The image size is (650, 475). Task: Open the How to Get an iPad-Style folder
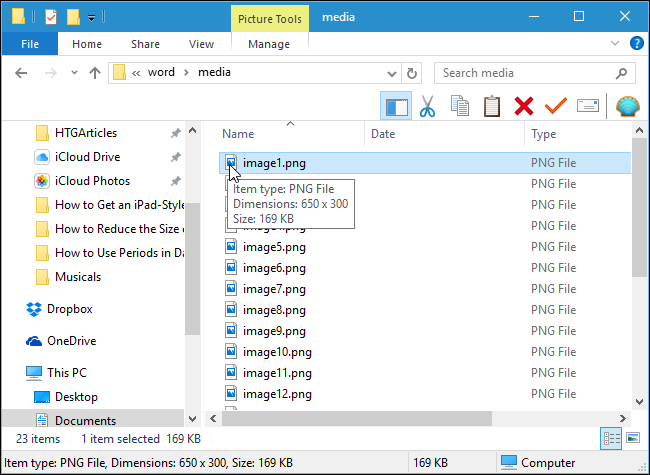109,205
